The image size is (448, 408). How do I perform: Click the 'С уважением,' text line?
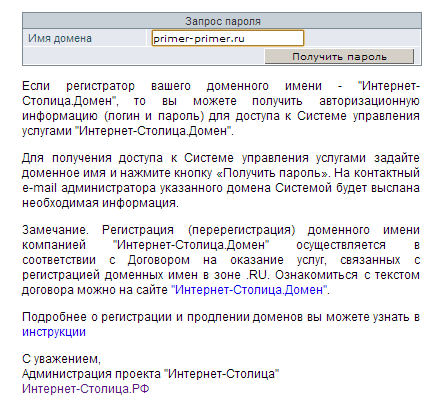coord(61,359)
